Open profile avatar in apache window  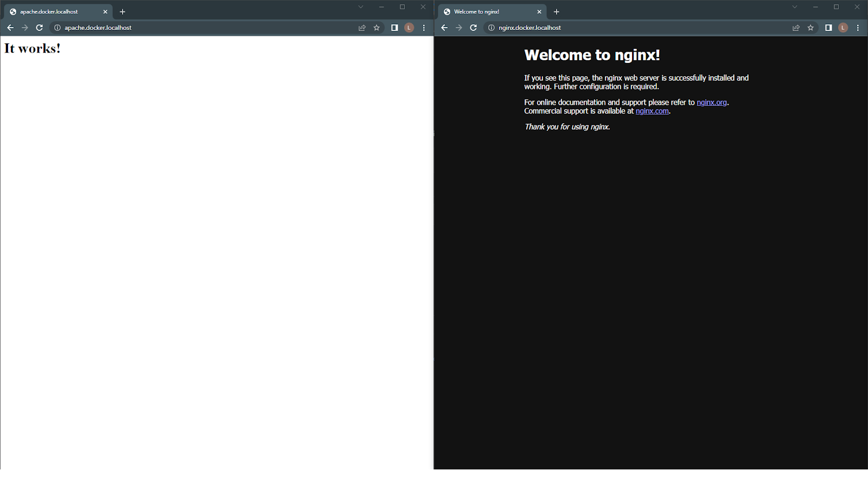coord(409,28)
